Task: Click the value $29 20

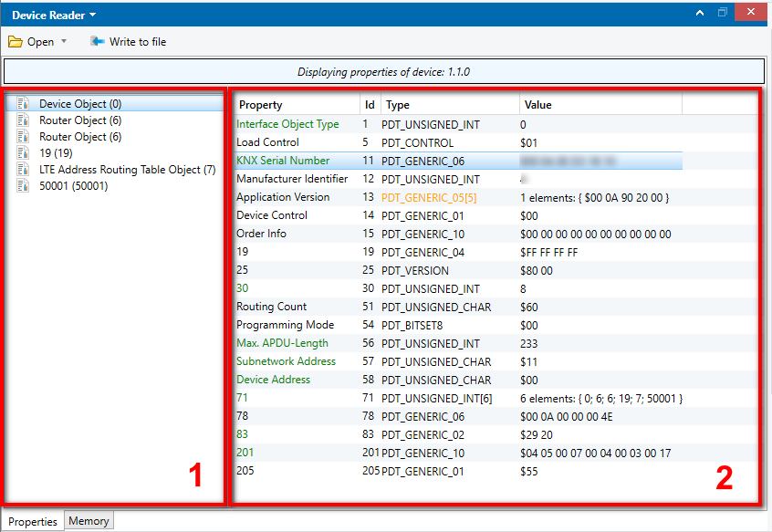Action: [x=537, y=435]
